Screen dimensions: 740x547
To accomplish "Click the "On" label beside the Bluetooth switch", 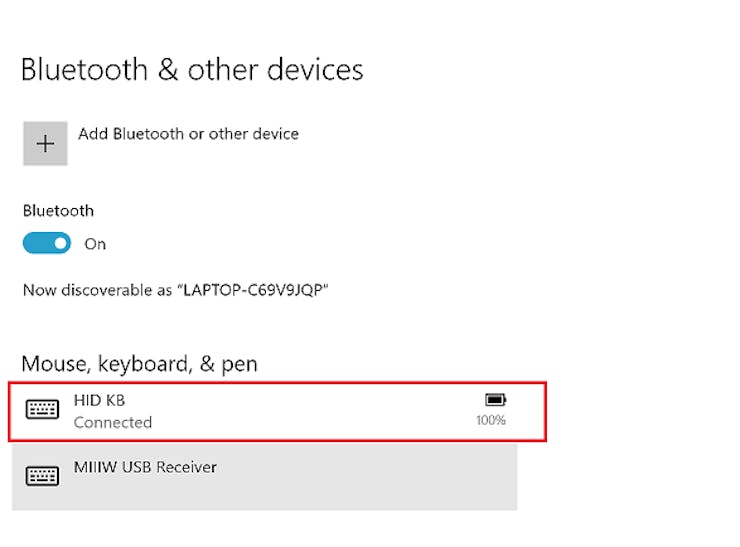I will pyautogui.click(x=95, y=244).
